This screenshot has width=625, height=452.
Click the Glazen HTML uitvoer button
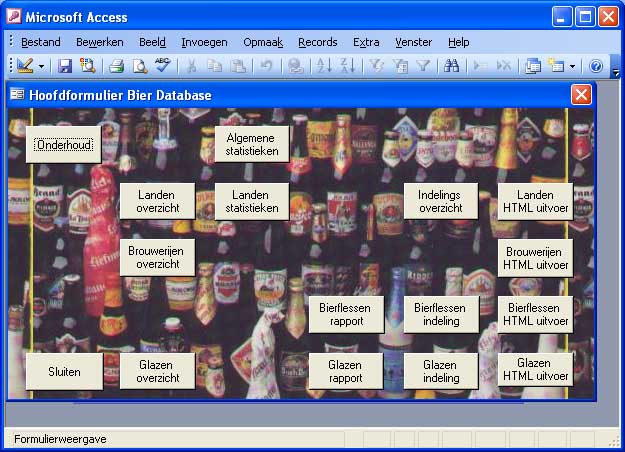535,369
